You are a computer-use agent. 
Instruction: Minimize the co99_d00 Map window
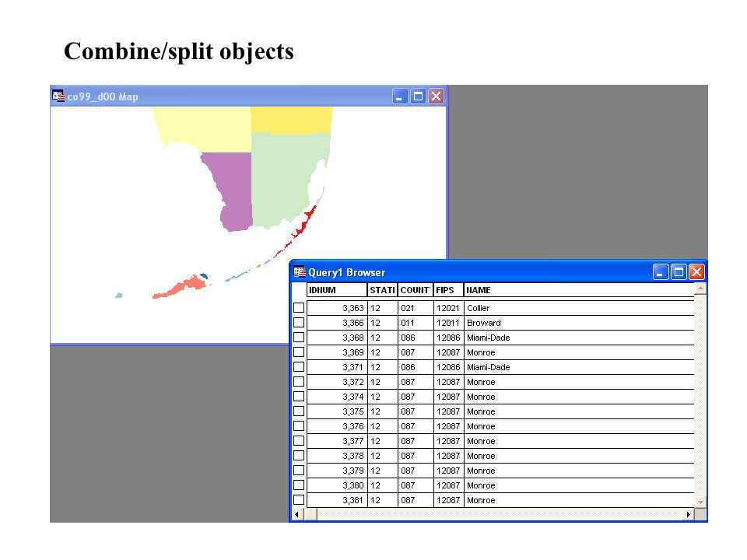pos(400,96)
